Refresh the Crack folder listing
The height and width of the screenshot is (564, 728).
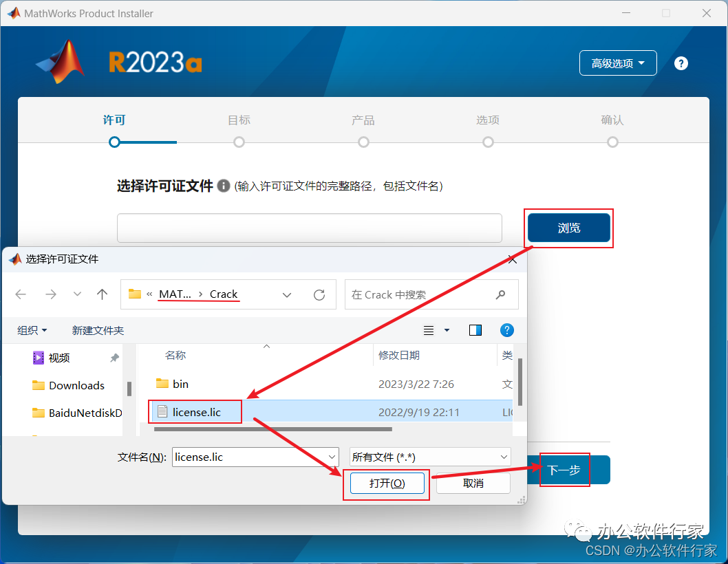coord(319,294)
